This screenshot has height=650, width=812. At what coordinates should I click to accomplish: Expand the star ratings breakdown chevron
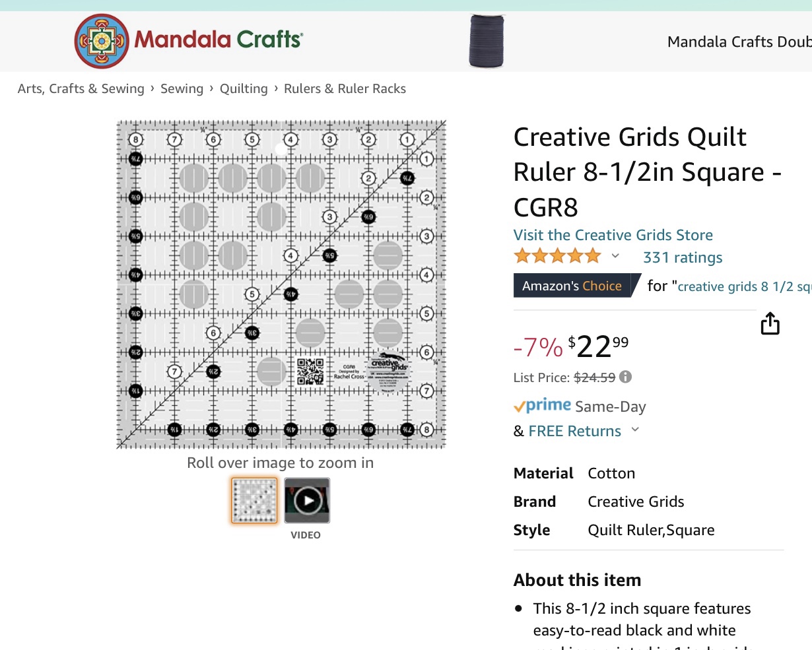pyautogui.click(x=615, y=256)
